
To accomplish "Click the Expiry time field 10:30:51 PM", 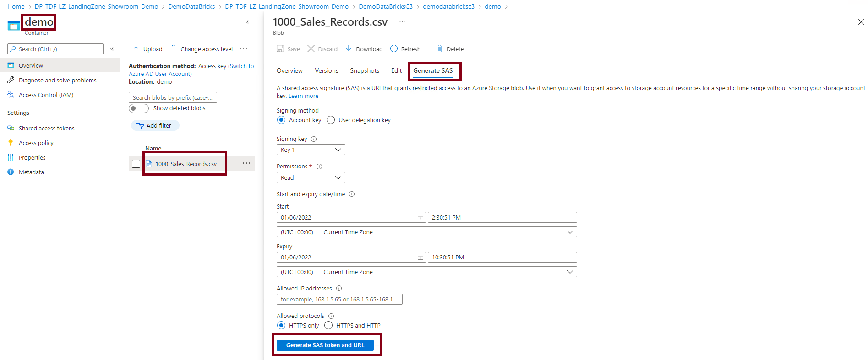I will pos(502,257).
